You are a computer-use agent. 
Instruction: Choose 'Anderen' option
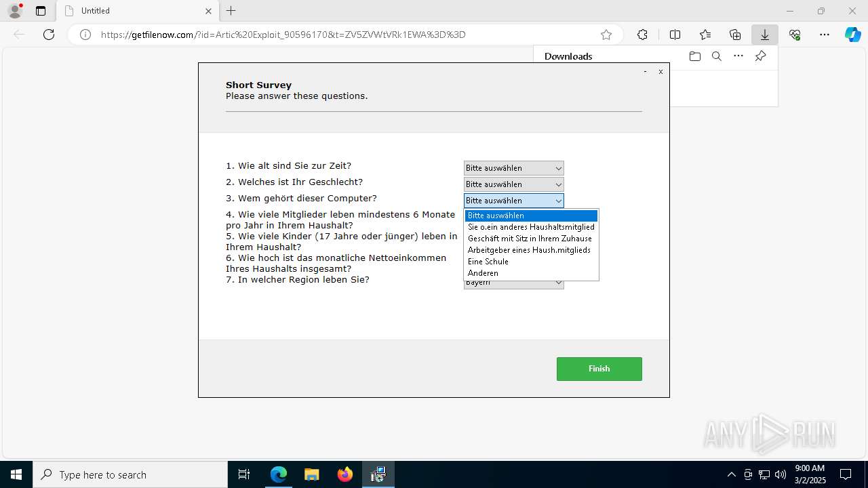pos(531,273)
